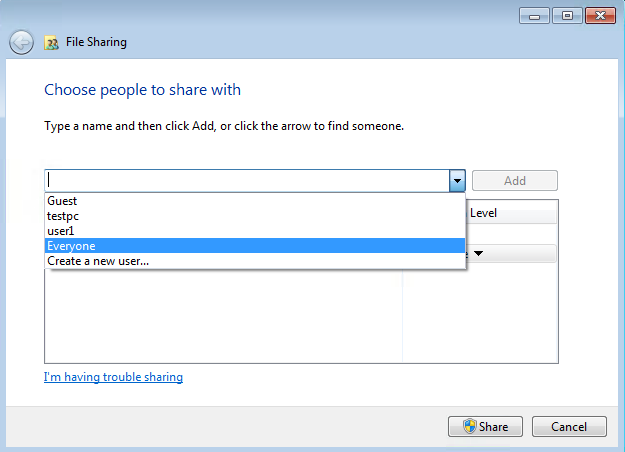Choose user1 in the dropdown list
The height and width of the screenshot is (452, 625).
(x=255, y=231)
